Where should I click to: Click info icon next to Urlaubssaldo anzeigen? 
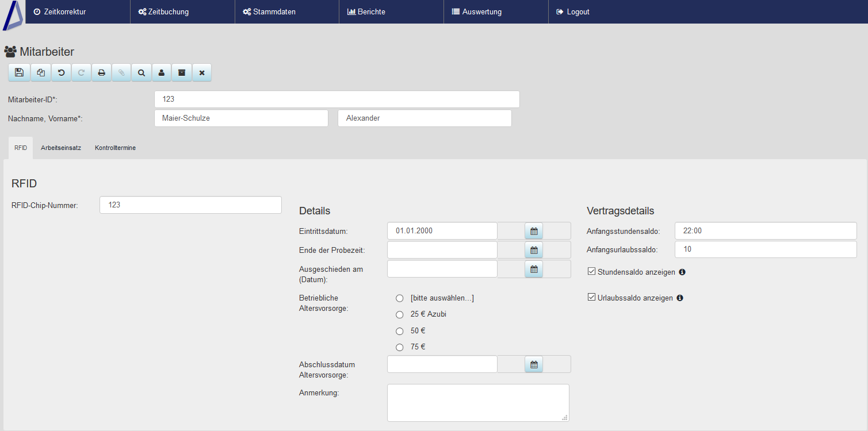click(680, 298)
